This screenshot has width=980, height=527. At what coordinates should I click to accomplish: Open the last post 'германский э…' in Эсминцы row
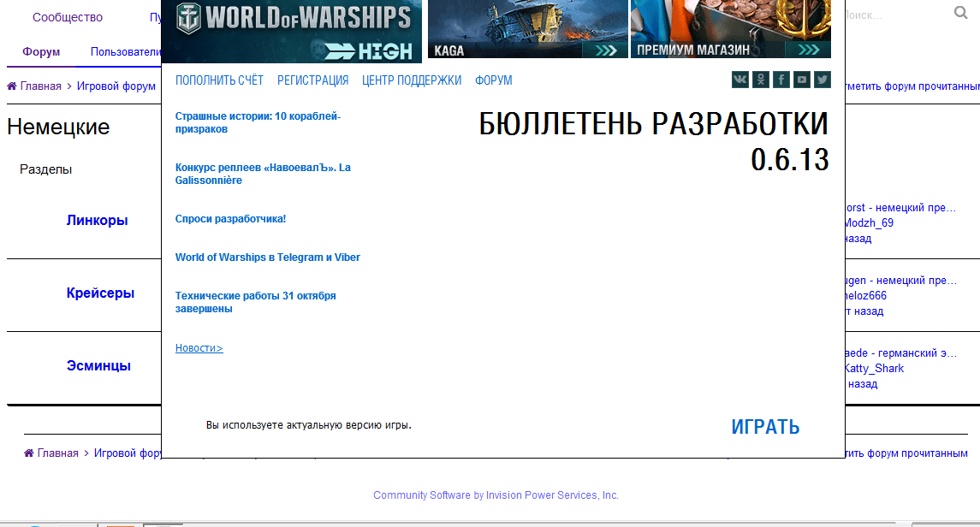[900, 353]
